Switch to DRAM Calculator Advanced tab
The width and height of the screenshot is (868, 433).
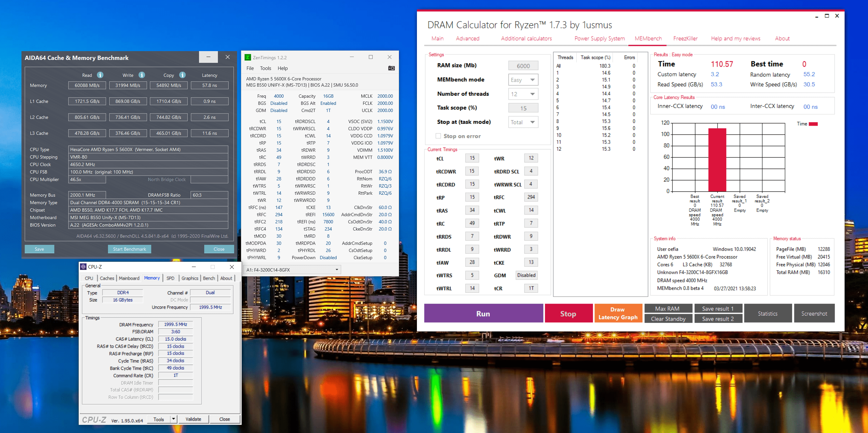pos(467,38)
